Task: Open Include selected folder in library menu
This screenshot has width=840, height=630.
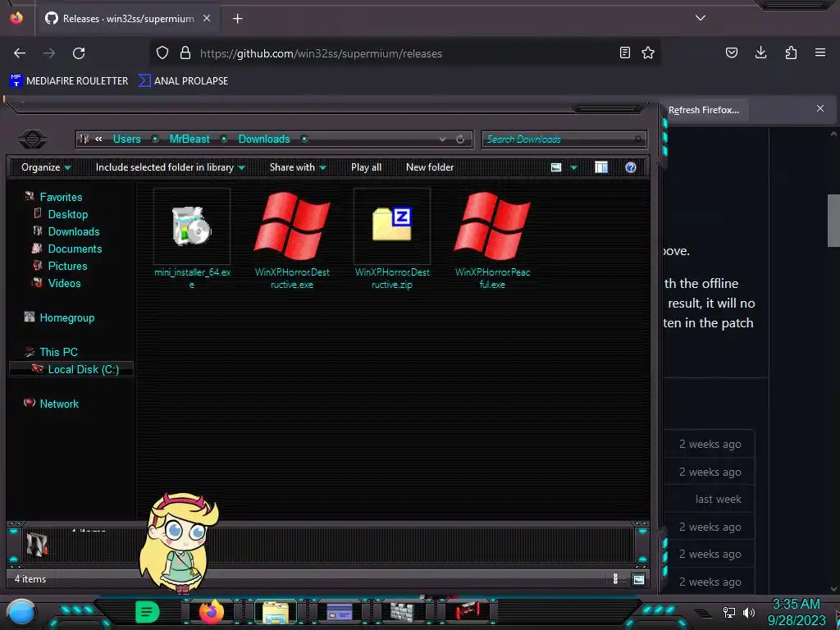Action: coord(171,167)
